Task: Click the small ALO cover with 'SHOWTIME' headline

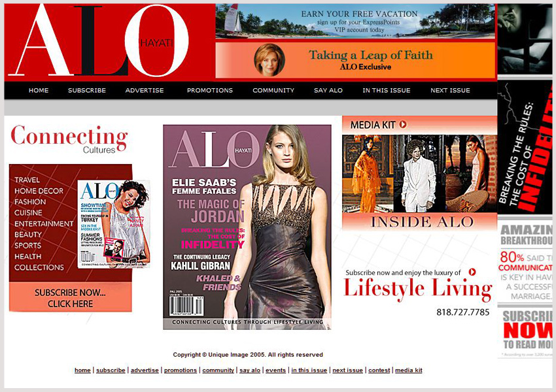Action: coord(113,224)
